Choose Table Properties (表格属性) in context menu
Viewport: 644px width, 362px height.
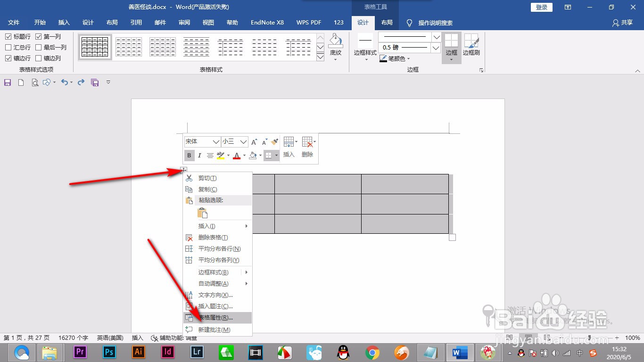click(217, 318)
